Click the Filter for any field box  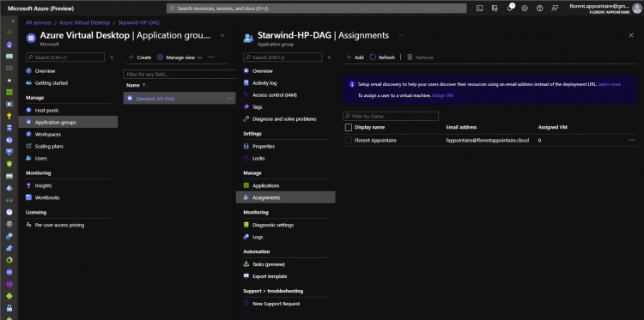(179, 75)
